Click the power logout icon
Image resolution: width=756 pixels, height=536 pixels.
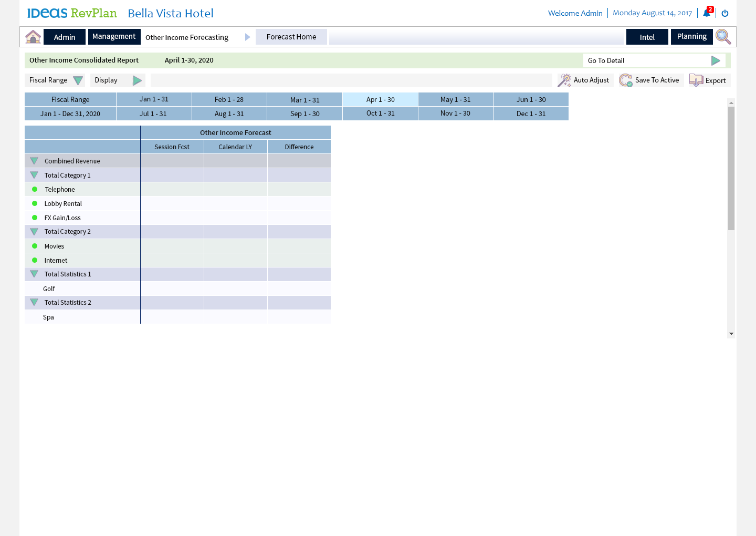(x=725, y=13)
